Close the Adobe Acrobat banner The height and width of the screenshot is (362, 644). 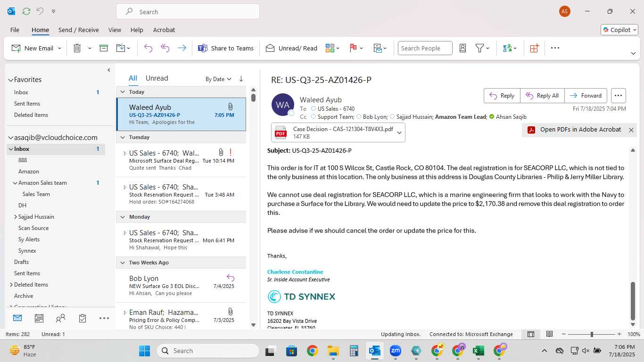[x=631, y=130]
